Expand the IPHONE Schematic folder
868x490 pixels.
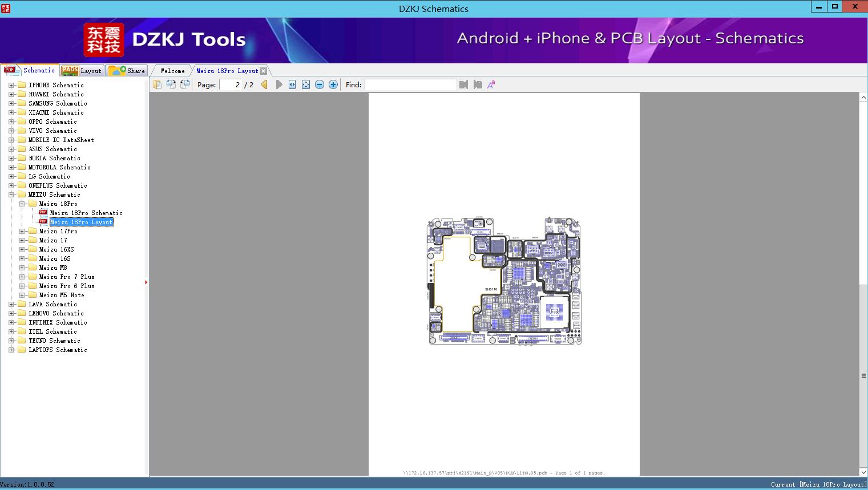coord(11,85)
